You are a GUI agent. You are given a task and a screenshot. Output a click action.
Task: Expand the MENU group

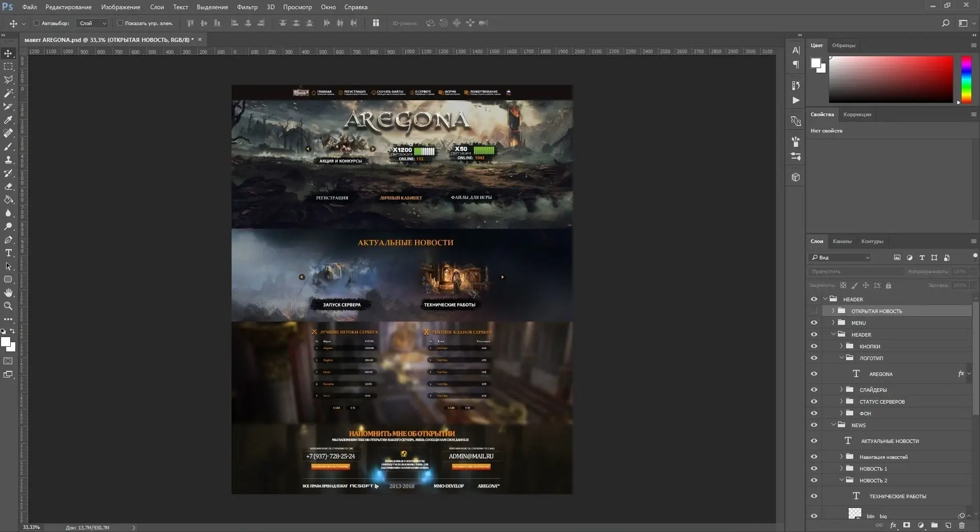pos(833,323)
